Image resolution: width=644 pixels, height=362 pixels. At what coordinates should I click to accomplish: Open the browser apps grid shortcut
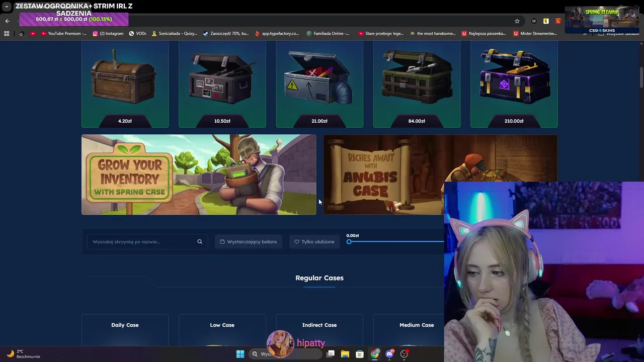tap(7, 34)
